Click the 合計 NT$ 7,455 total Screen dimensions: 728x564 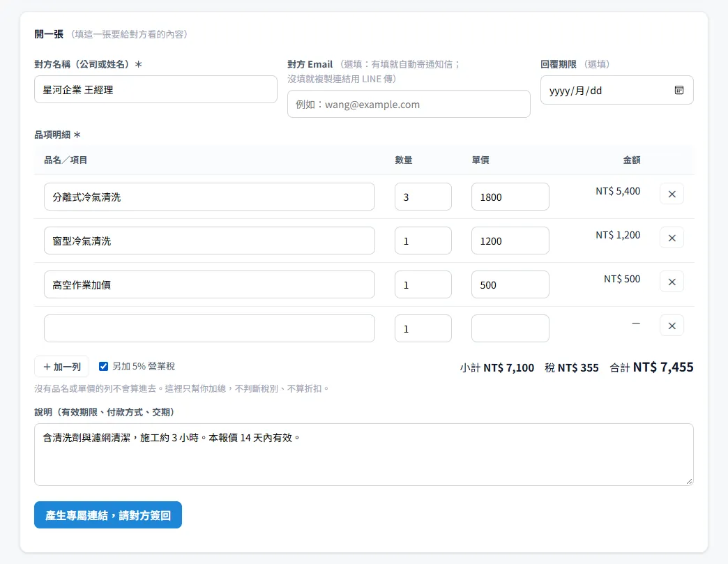tap(651, 367)
